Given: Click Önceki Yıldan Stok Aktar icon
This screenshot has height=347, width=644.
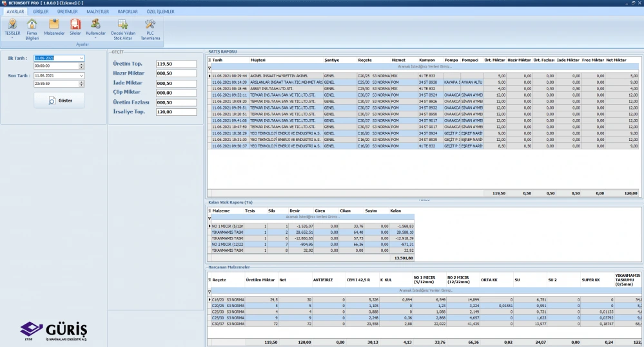Looking at the screenshot, I should pyautogui.click(x=122, y=24).
